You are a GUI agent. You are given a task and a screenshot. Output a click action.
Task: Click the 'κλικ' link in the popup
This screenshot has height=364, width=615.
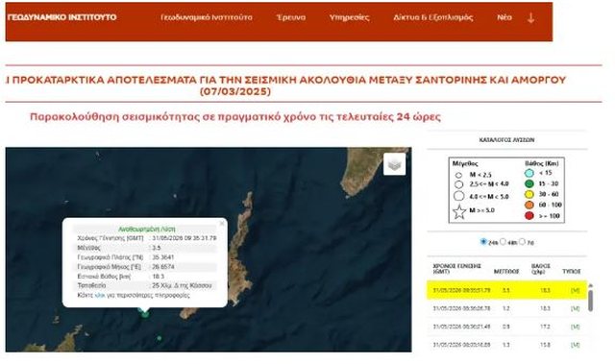100,295
